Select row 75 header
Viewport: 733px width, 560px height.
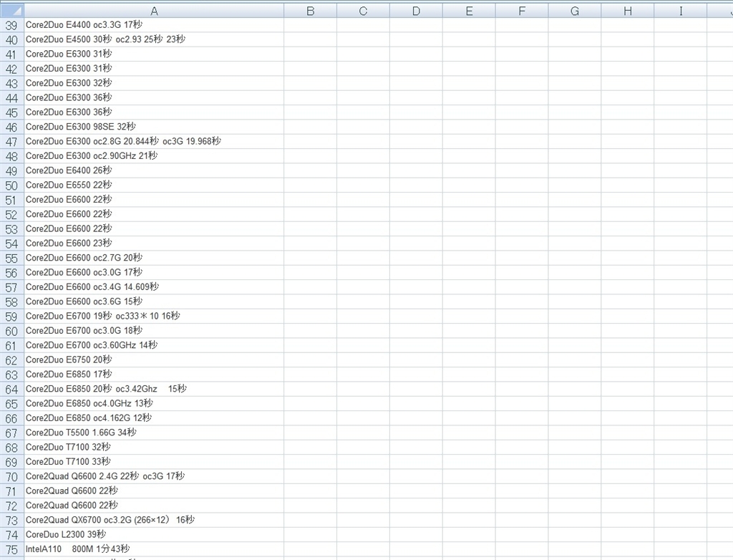click(x=11, y=550)
